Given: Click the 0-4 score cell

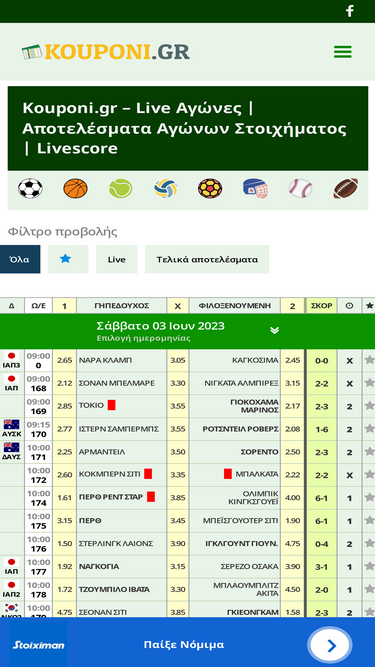Looking at the screenshot, I should pyautogui.click(x=322, y=544).
